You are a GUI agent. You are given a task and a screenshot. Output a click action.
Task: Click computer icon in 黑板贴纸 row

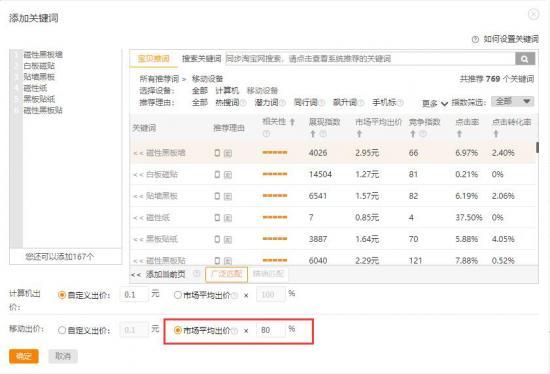(228, 240)
